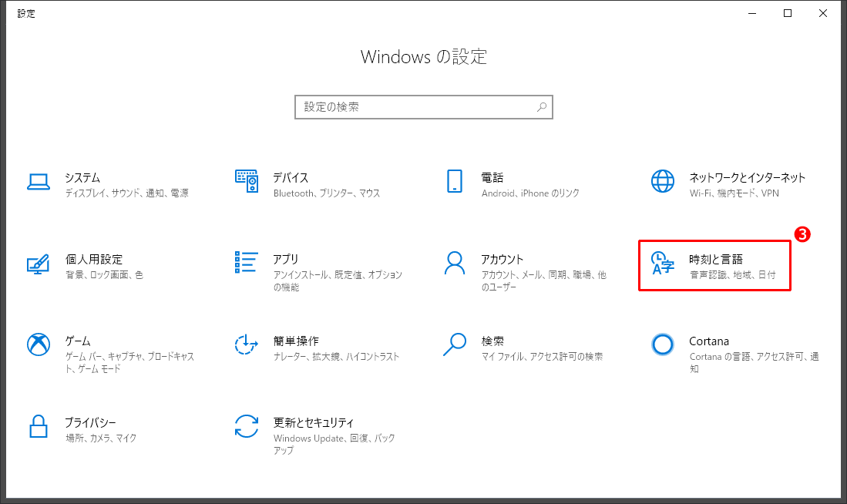Click the text Cortana の言語、アクセス許可、通知
847x504 pixels.
coord(754,362)
